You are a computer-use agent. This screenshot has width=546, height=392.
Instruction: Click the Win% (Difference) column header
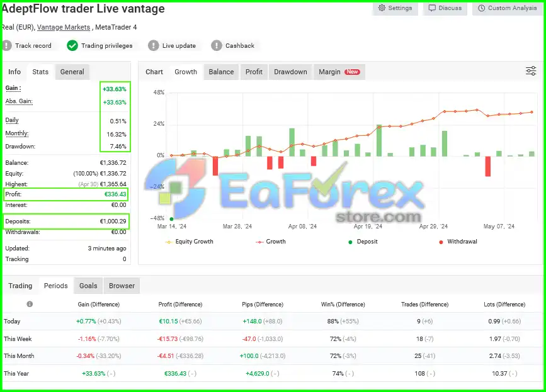coord(343,305)
